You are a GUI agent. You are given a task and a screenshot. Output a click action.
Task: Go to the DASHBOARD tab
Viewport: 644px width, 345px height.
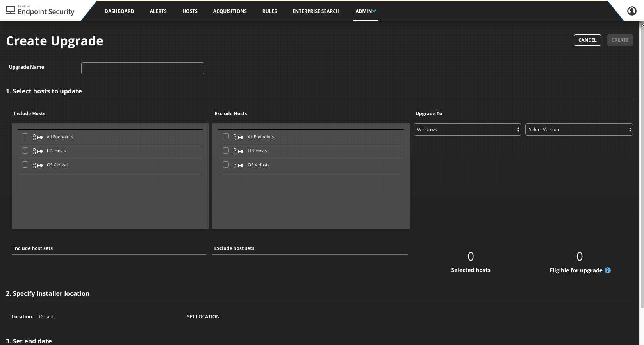(x=119, y=11)
